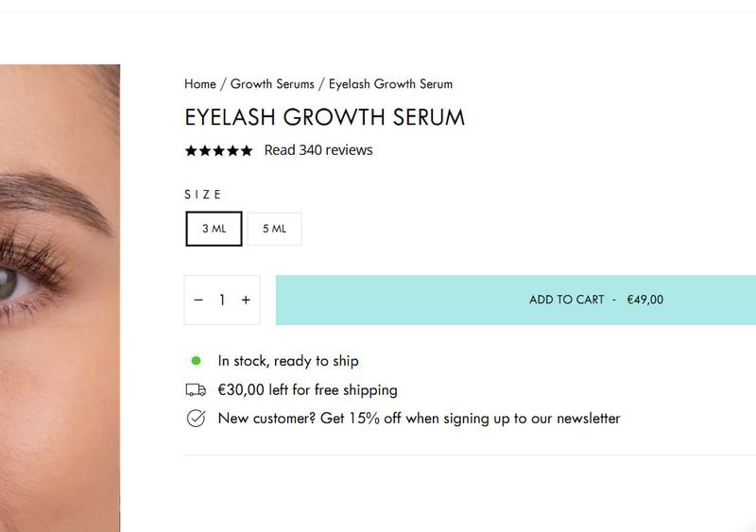Click the SIZE option label
The image size is (756, 532).
[x=203, y=195]
